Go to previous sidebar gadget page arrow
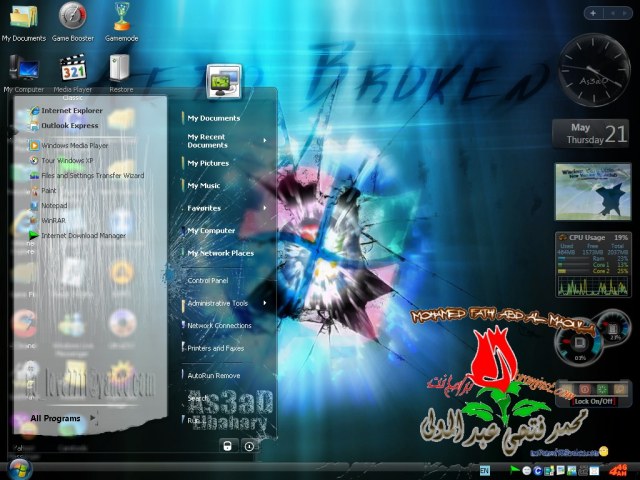 612,13
